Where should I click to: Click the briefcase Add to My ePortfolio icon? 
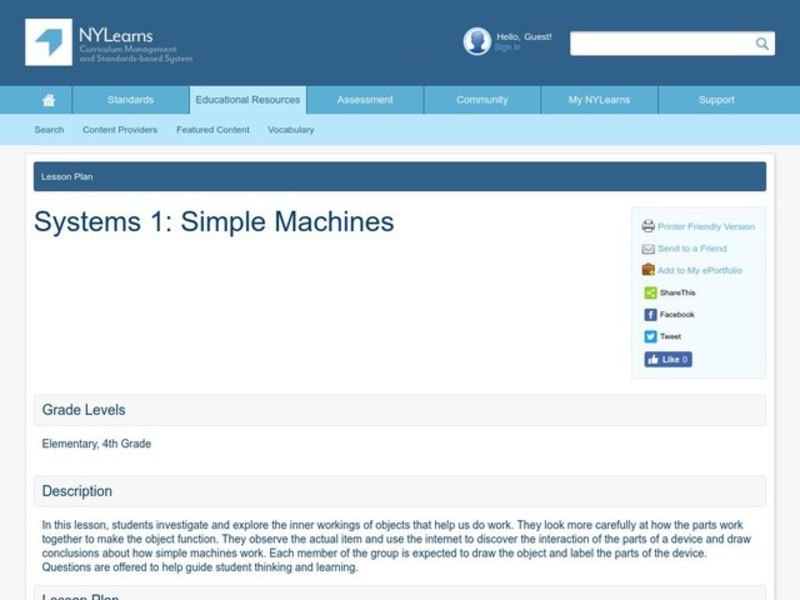(x=648, y=270)
